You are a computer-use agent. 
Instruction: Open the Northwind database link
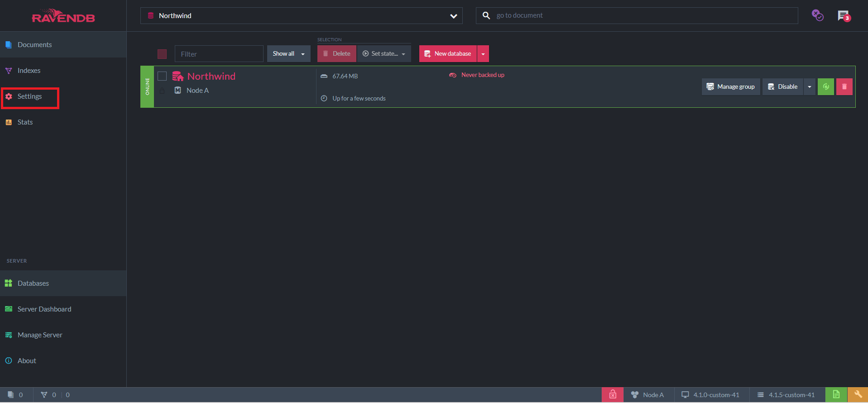pyautogui.click(x=211, y=76)
